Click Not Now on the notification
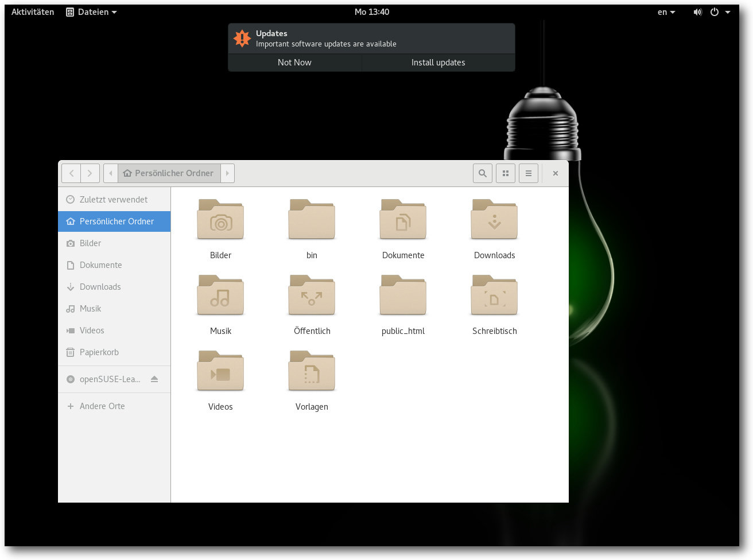Viewport: 753px width, 560px height. click(294, 63)
